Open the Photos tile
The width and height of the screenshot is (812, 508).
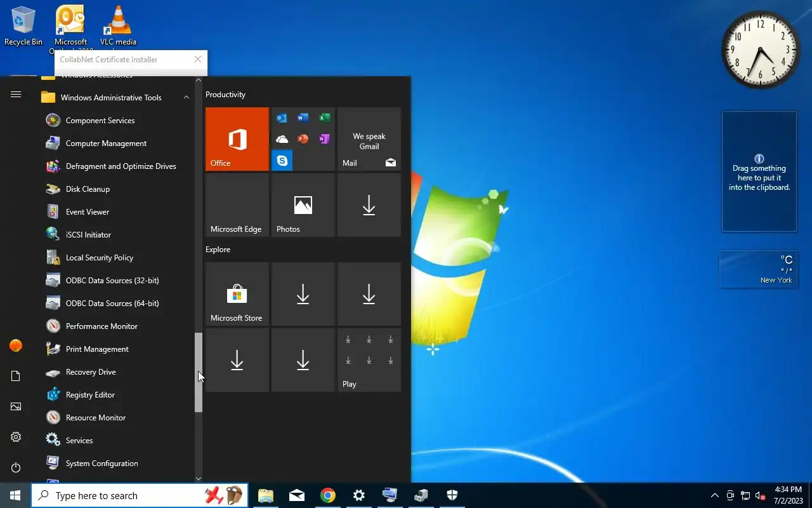[x=303, y=205]
